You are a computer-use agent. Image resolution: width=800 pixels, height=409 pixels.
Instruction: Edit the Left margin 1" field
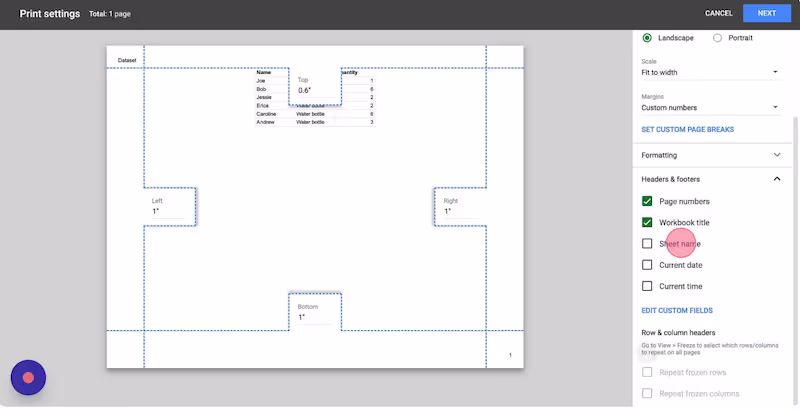pyautogui.click(x=169, y=211)
